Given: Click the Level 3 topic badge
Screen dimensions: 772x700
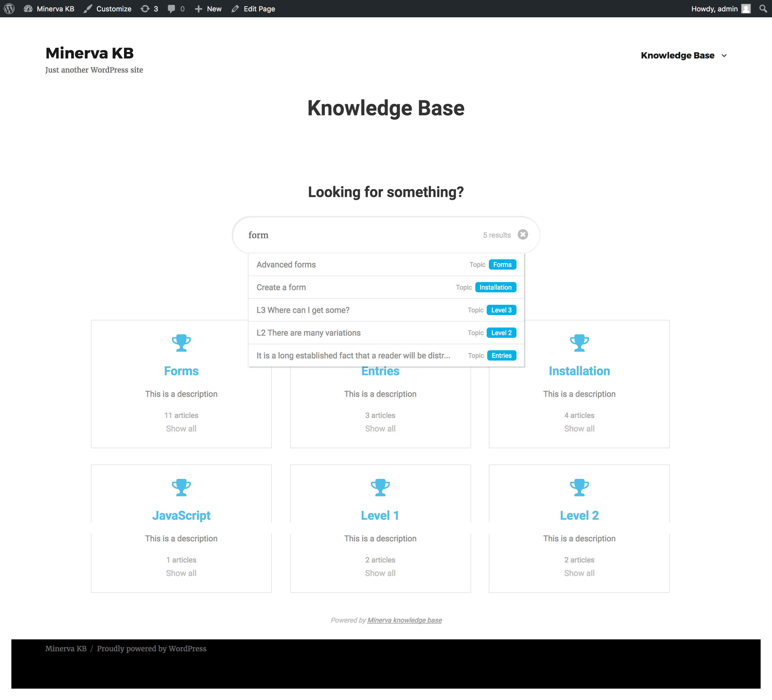Looking at the screenshot, I should 501,310.
